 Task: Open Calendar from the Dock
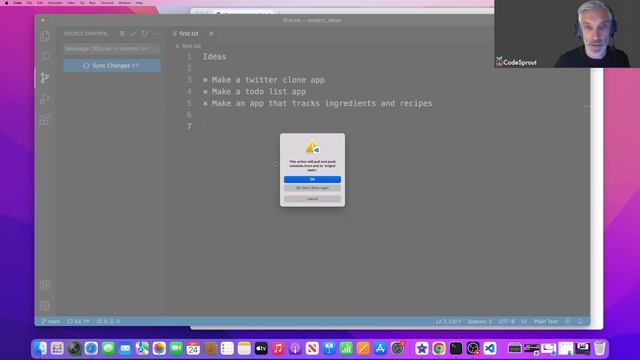[193, 348]
